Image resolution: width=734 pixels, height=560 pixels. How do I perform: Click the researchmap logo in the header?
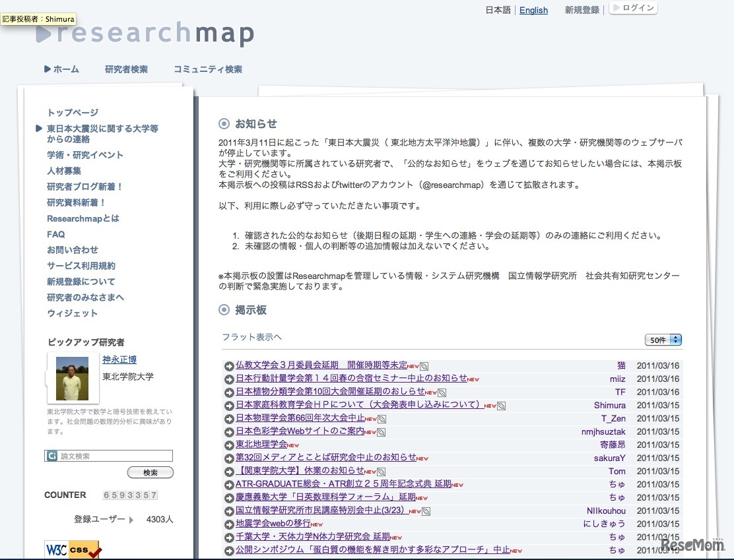point(145,34)
